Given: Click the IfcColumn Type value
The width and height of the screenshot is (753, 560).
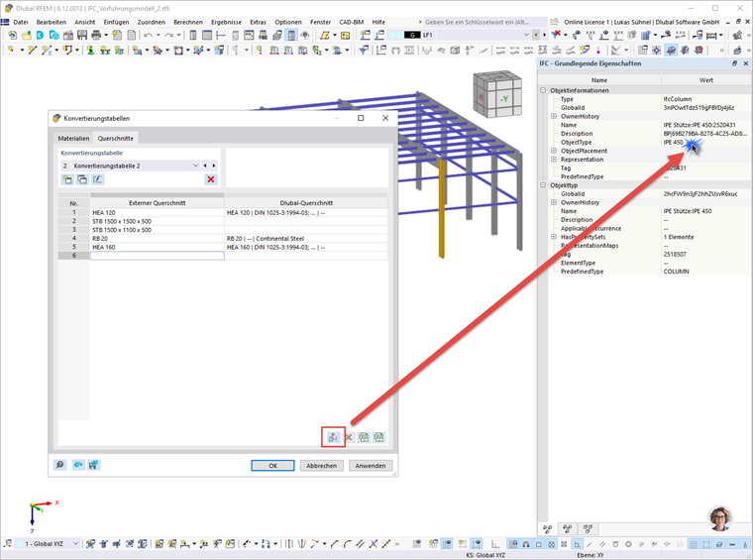Looking at the screenshot, I should [x=677, y=99].
